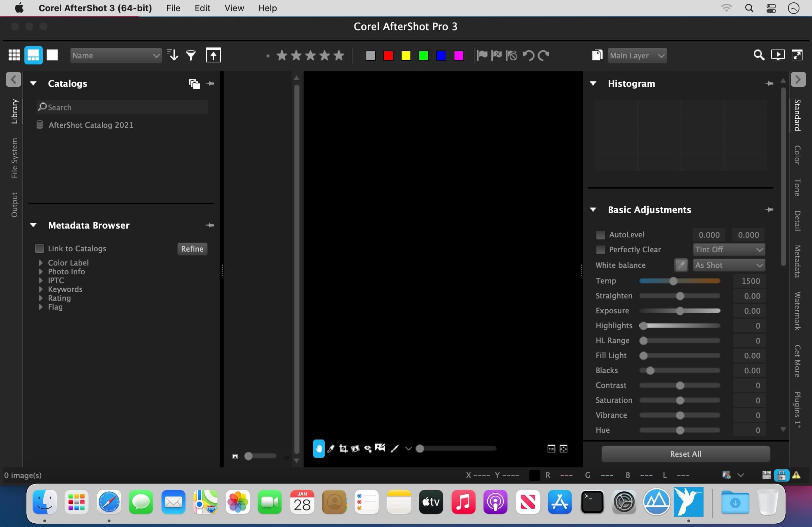Open the As Shot white balance dropdown

(729, 265)
